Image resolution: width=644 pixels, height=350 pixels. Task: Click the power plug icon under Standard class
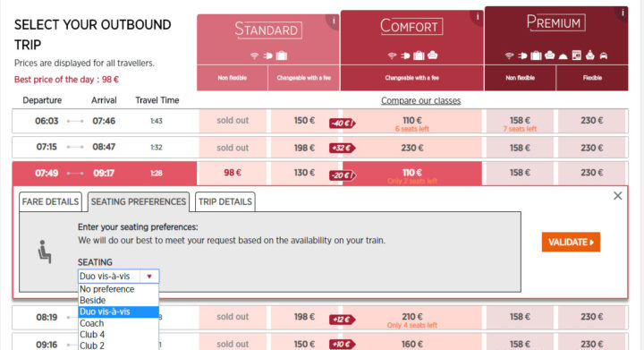point(267,55)
